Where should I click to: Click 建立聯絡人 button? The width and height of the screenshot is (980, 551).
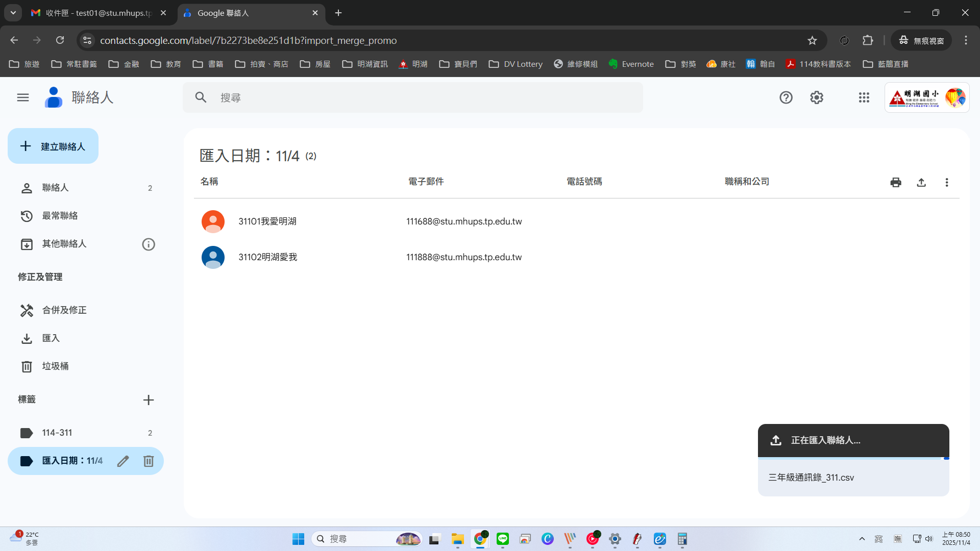tap(53, 146)
